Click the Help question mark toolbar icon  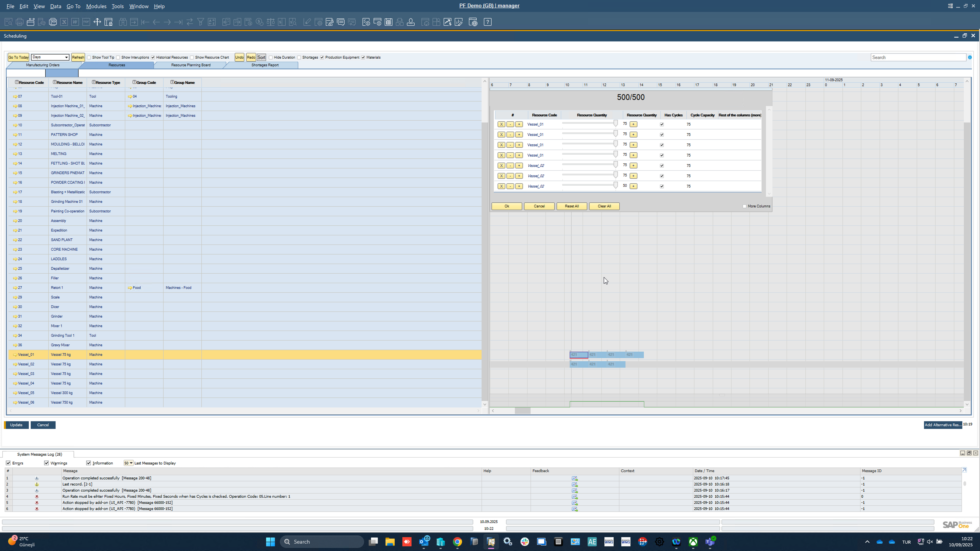(487, 22)
